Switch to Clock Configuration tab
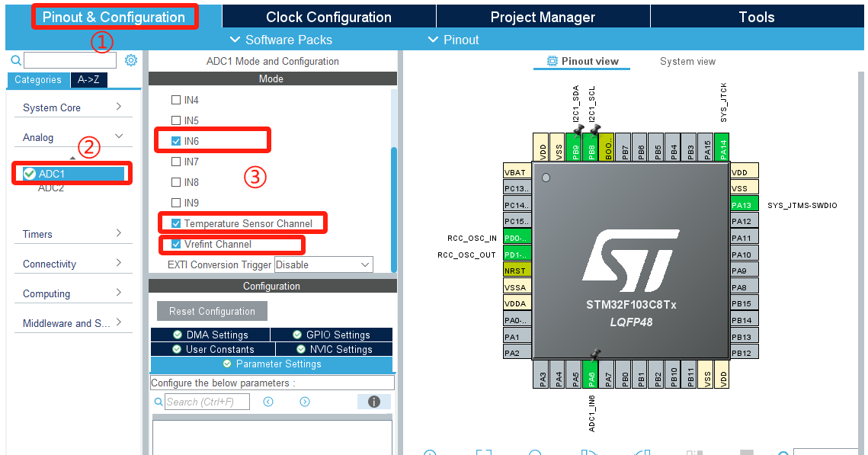Screen dimensions: 868x455 (328, 18)
